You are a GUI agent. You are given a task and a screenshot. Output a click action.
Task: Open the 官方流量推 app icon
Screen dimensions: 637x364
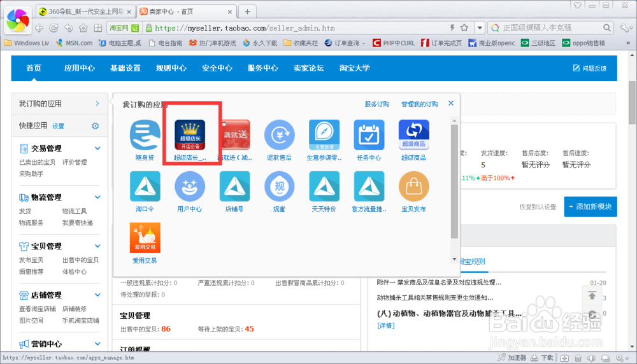pos(369,186)
